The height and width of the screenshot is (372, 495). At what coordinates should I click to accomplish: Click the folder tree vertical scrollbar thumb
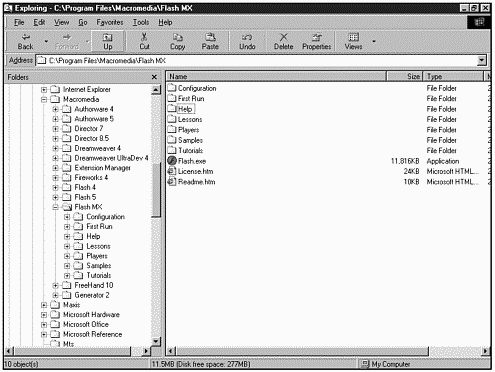tap(156, 189)
